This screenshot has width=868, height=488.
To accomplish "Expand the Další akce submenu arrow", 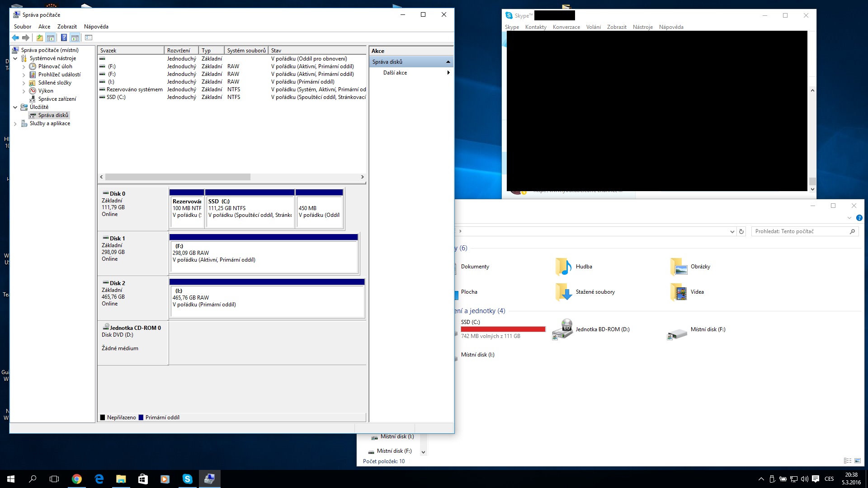I will click(x=448, y=73).
